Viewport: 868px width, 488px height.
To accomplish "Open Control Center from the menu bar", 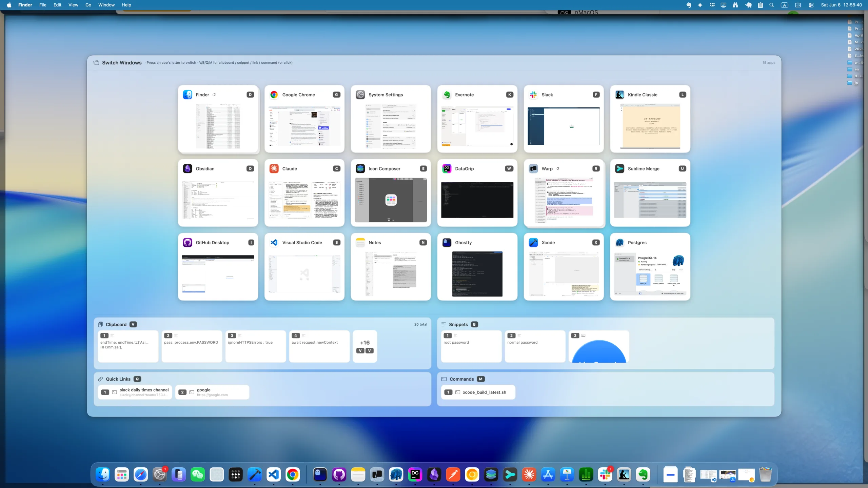I will coord(811,5).
